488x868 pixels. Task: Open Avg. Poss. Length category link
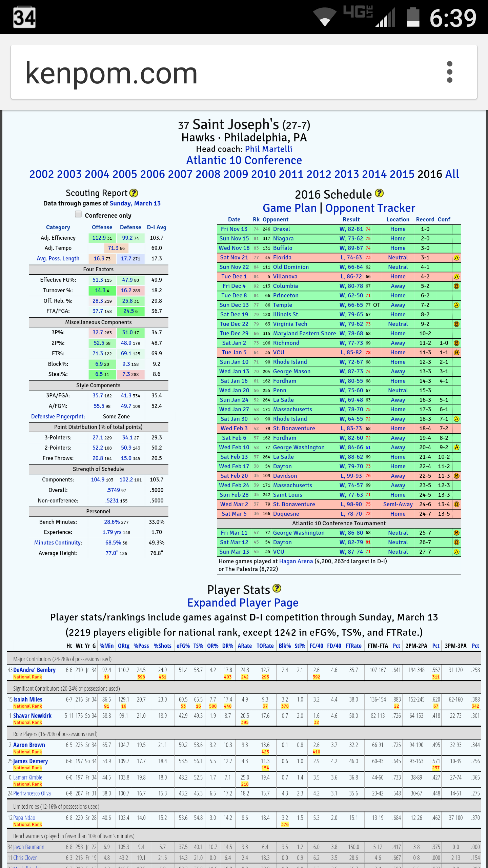[x=58, y=259]
